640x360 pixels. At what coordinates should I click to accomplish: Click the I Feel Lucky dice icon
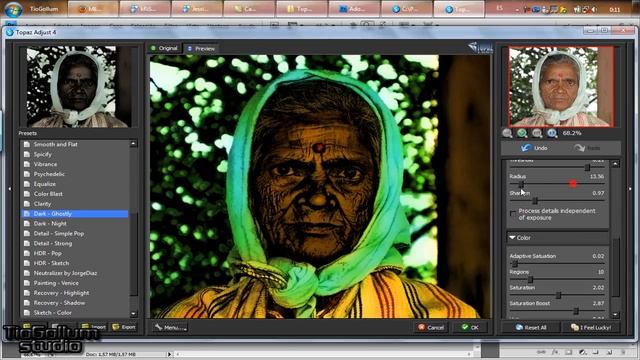[575, 327]
